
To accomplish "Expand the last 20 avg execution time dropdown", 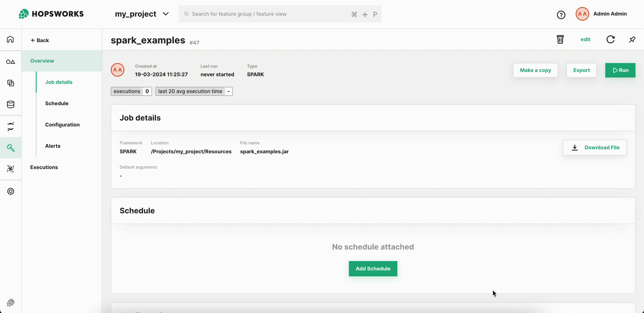I will [x=229, y=91].
